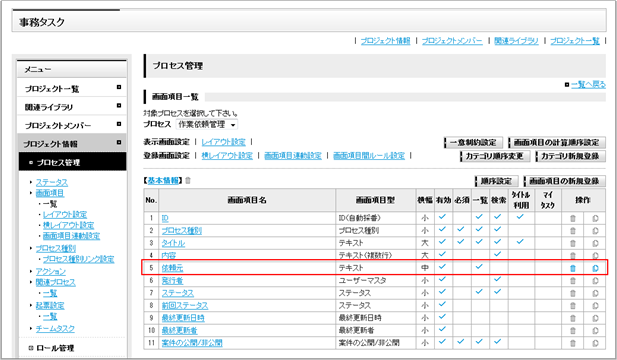This screenshot has height=360, width=617.
Task: Click the blue trash icon for 依頼元
Action: (x=573, y=268)
